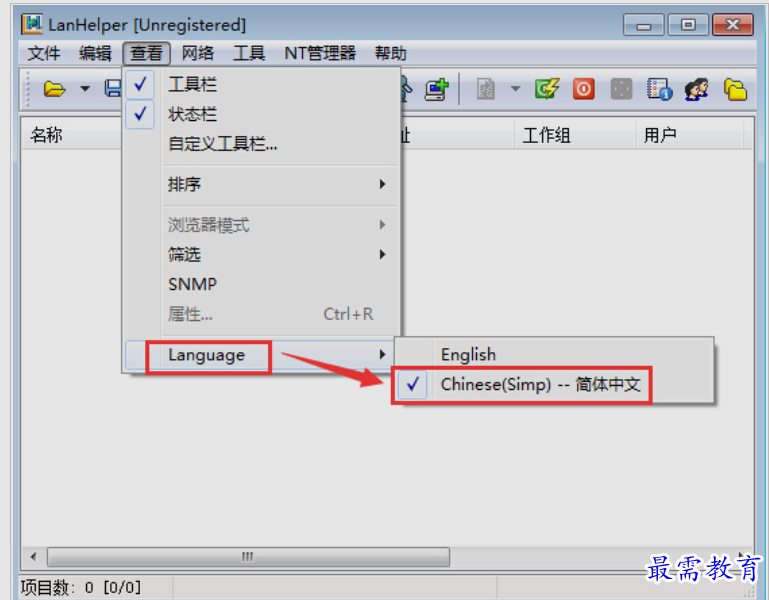The width and height of the screenshot is (769, 600).
Task: Choose 属性... menu entry
Action: pyautogui.click(x=261, y=314)
